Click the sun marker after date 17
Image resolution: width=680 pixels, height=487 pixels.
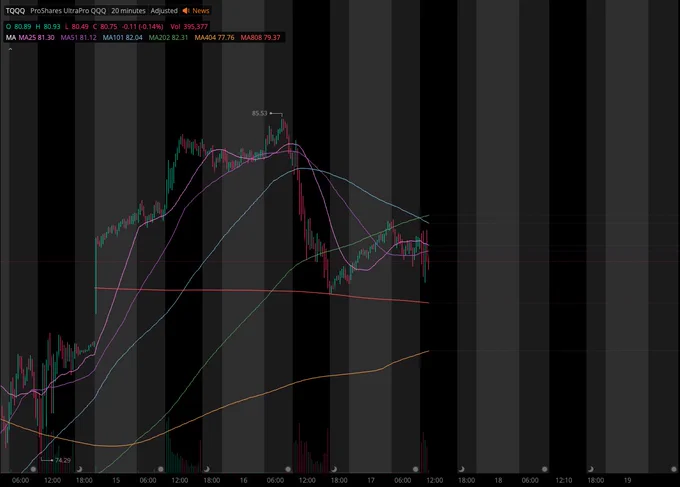pyautogui.click(x=415, y=469)
